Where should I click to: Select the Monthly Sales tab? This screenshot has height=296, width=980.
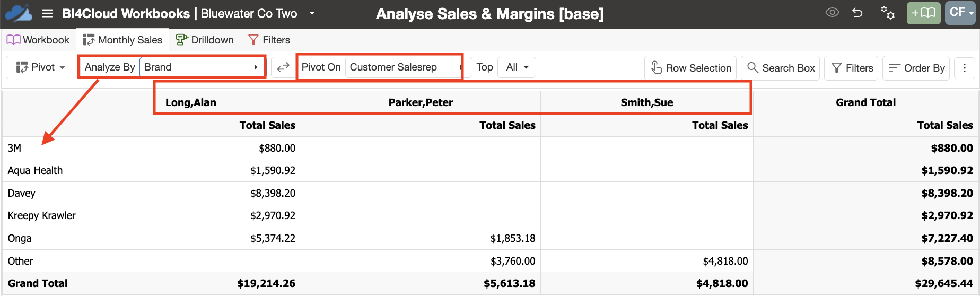122,40
